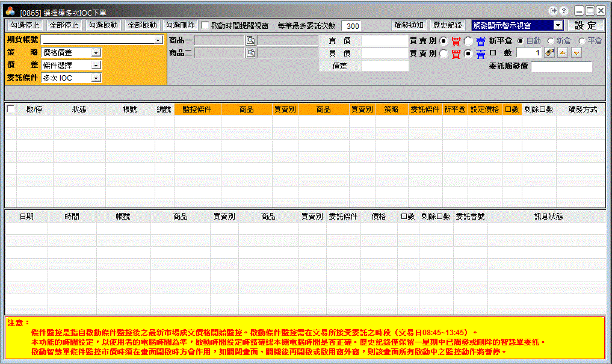
Task: Open 歷史記錄 history records
Action: [447, 25]
